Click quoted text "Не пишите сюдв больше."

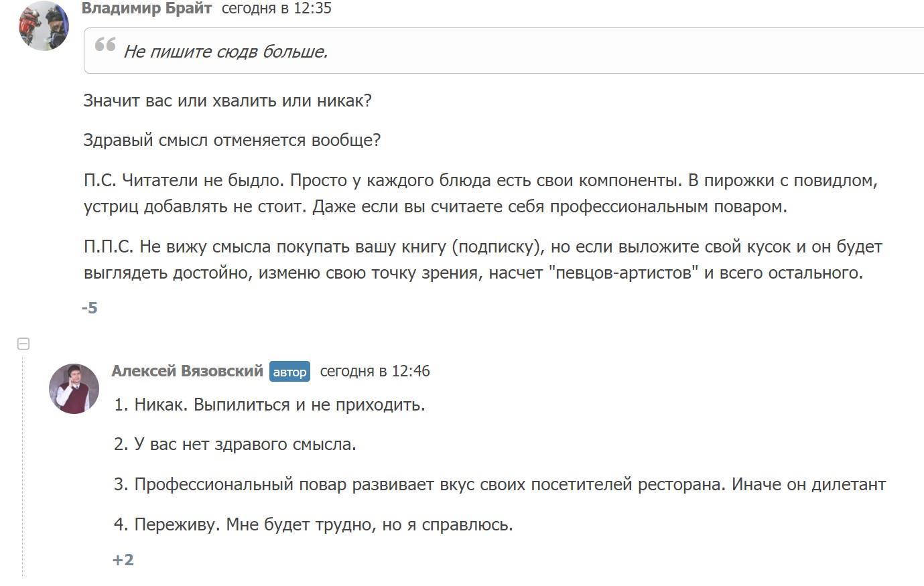226,52
